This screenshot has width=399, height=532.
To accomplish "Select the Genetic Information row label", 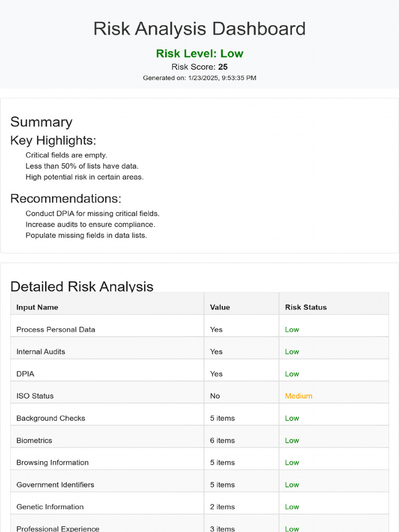I will point(50,507).
